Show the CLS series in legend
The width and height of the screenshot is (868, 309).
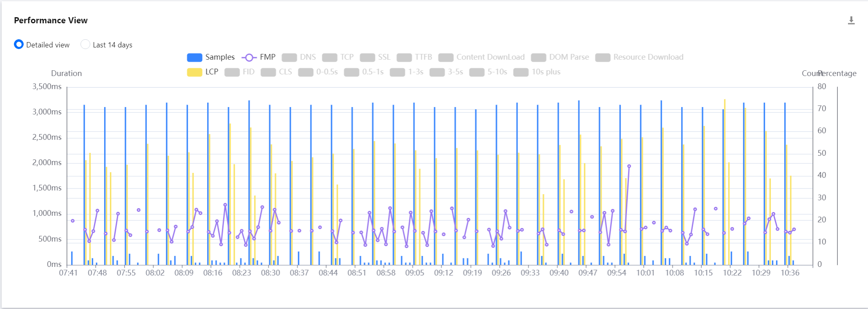[276, 72]
